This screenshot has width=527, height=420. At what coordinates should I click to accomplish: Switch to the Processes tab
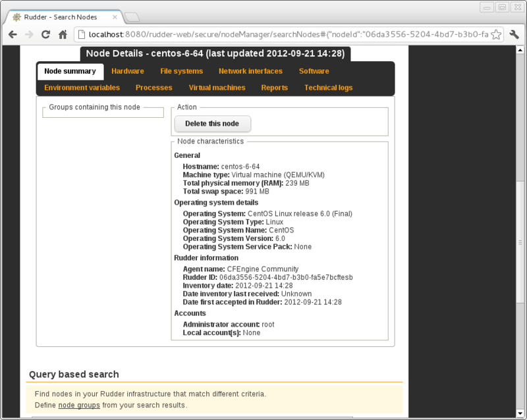154,88
